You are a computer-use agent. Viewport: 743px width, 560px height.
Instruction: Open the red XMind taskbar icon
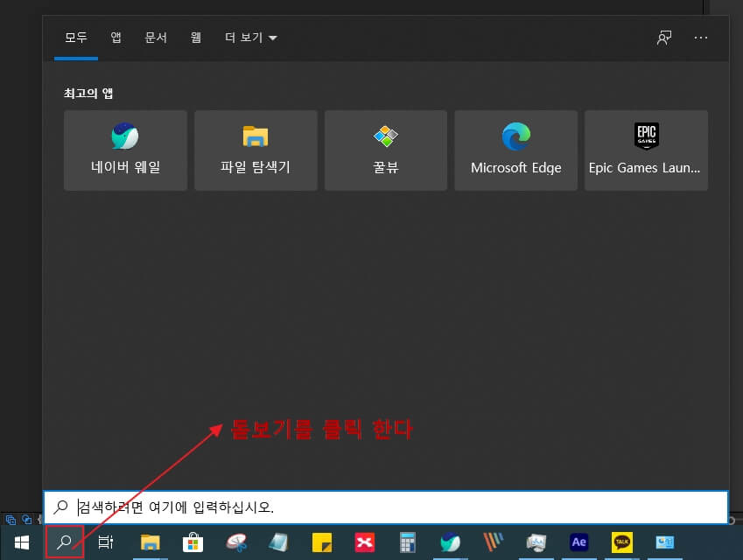(364, 542)
